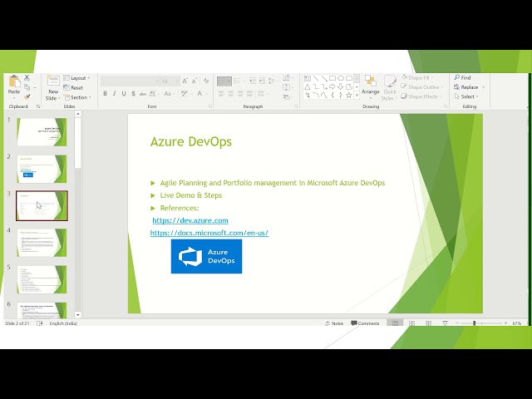The image size is (532, 399).
Task: Select the Oval shape in gallery
Action: (341, 78)
